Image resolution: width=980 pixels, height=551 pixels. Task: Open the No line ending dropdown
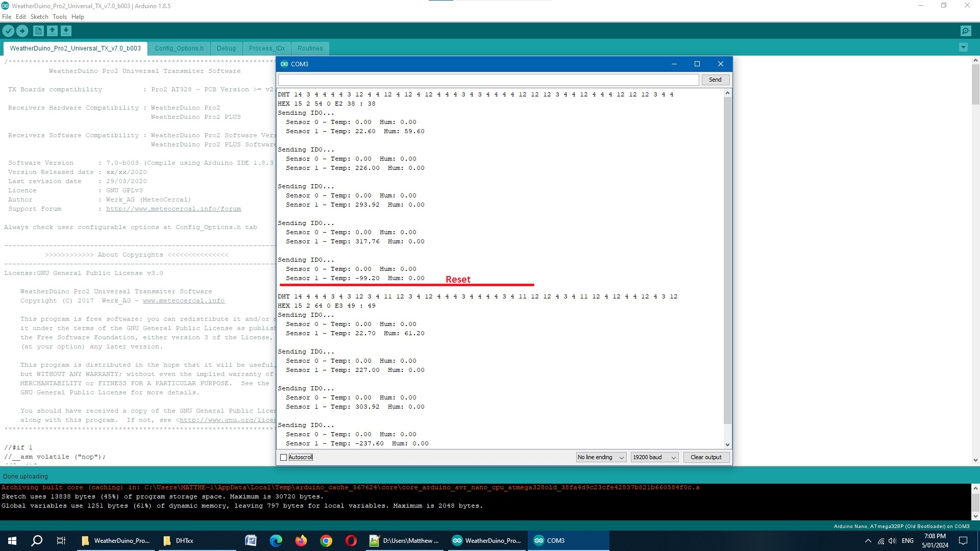(601, 458)
